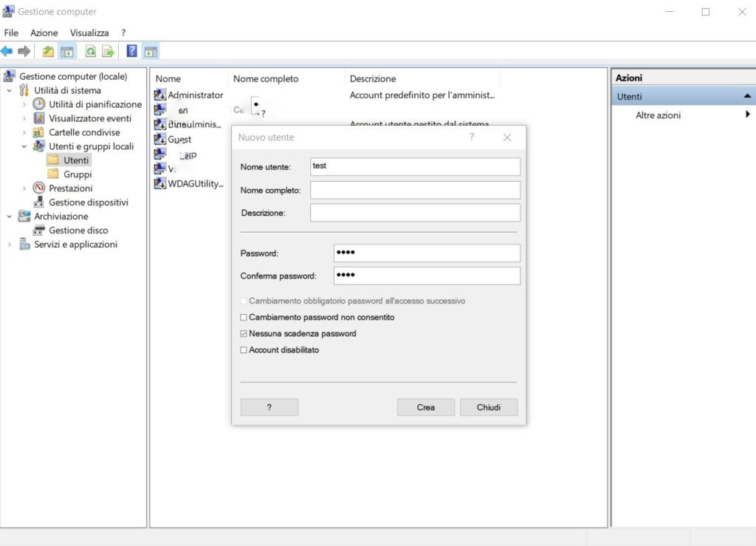Open the blue Help toolbar icon
The width and height of the screenshot is (756, 546).
132,51
